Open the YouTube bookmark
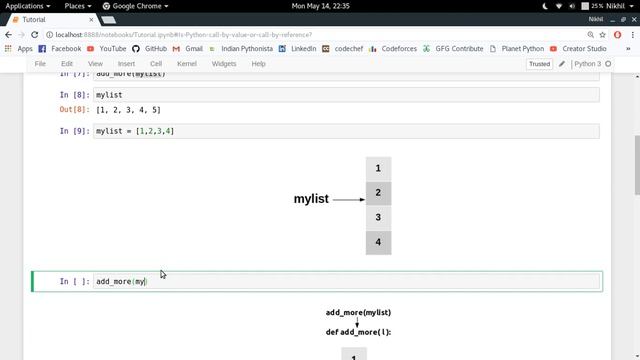 pyautogui.click(x=107, y=49)
